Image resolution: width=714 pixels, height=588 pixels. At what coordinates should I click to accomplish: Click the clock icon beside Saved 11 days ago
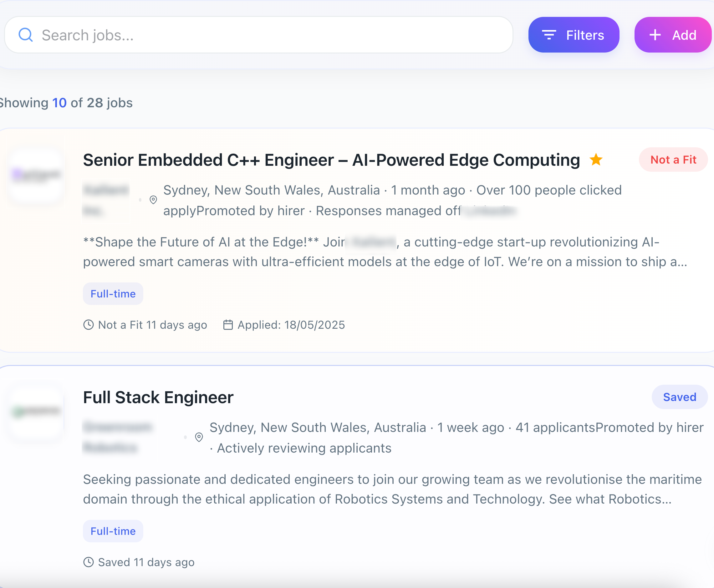coord(89,562)
